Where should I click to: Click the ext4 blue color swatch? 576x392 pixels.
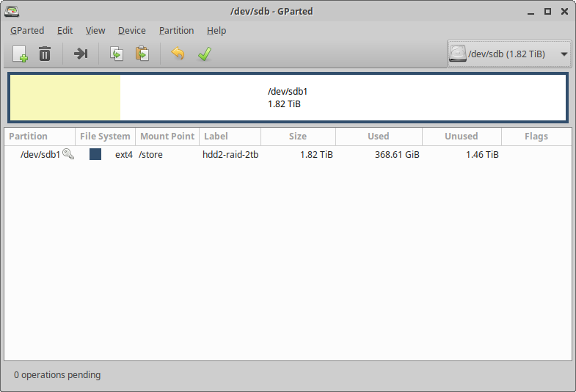click(95, 154)
